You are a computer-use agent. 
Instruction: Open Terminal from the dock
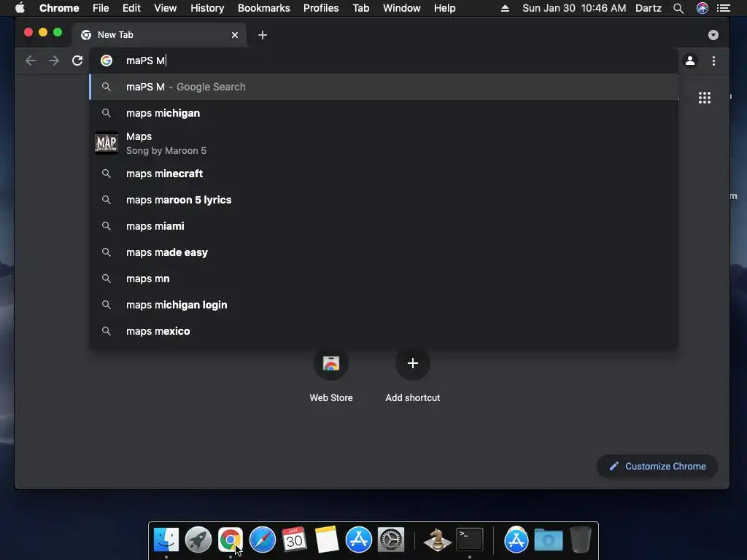click(470, 540)
